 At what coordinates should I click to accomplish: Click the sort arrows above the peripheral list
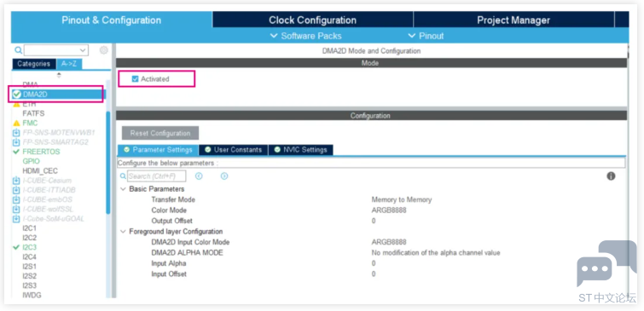pos(59,75)
